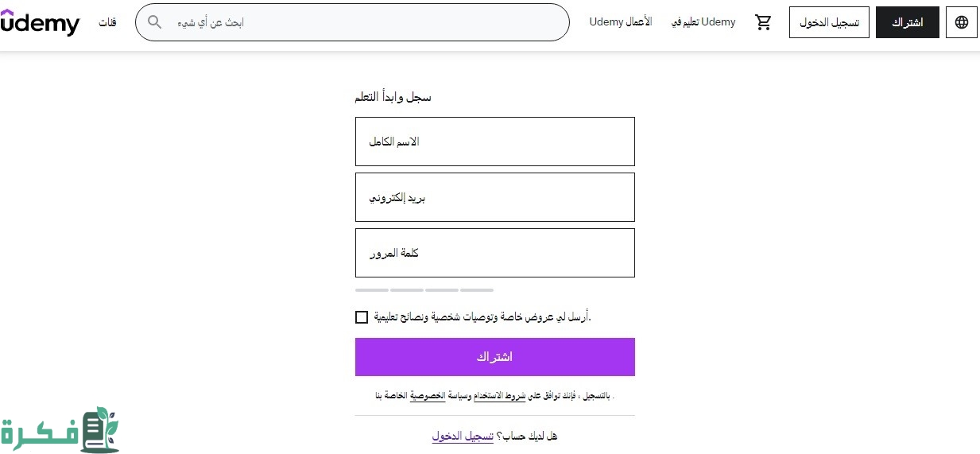
Task: Open the تعليم في Udemy link
Action: [704, 22]
